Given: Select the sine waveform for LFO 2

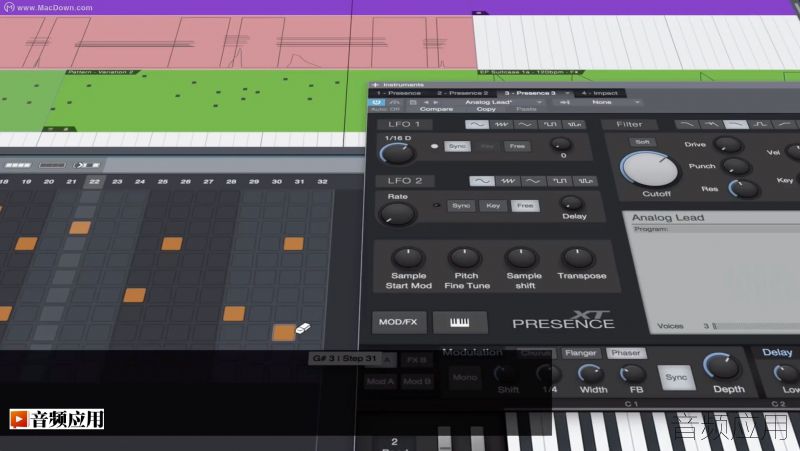Looking at the screenshot, I should coord(482,181).
